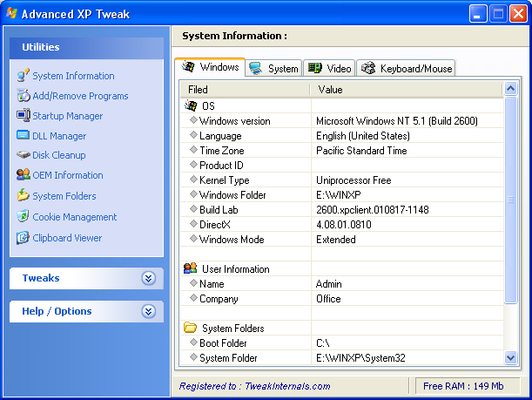Screen dimensions: 532x400
Task: Select the DLL Manager icon
Action: pos(24,136)
